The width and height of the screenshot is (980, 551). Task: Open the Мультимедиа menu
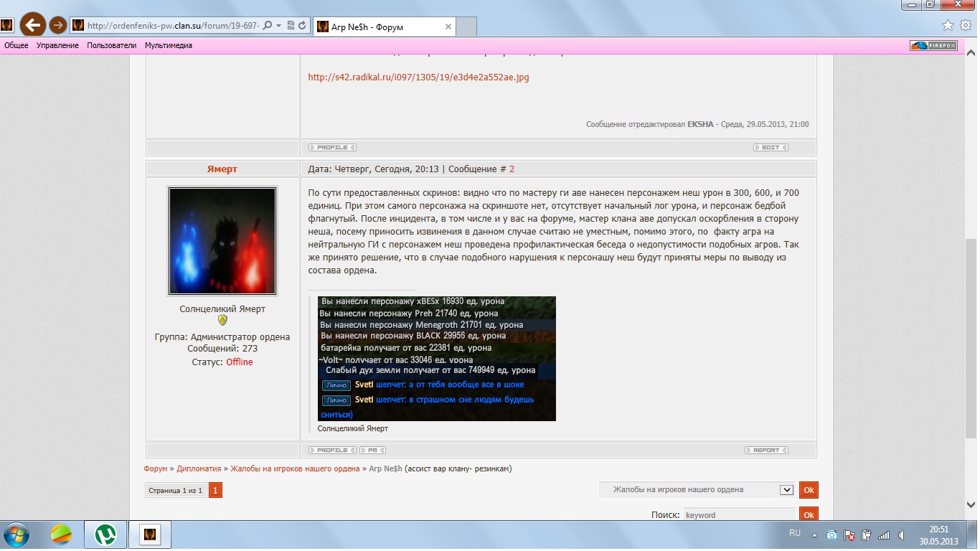tap(168, 45)
